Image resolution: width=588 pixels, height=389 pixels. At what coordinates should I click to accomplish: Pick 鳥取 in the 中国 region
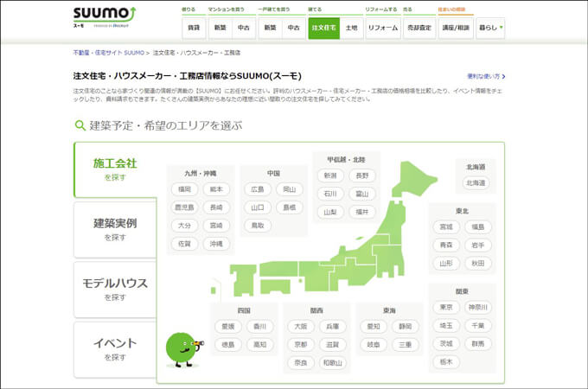(x=258, y=226)
